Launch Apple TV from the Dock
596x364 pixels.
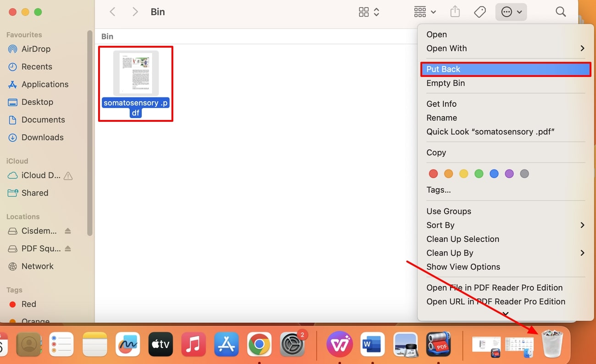pyautogui.click(x=160, y=344)
